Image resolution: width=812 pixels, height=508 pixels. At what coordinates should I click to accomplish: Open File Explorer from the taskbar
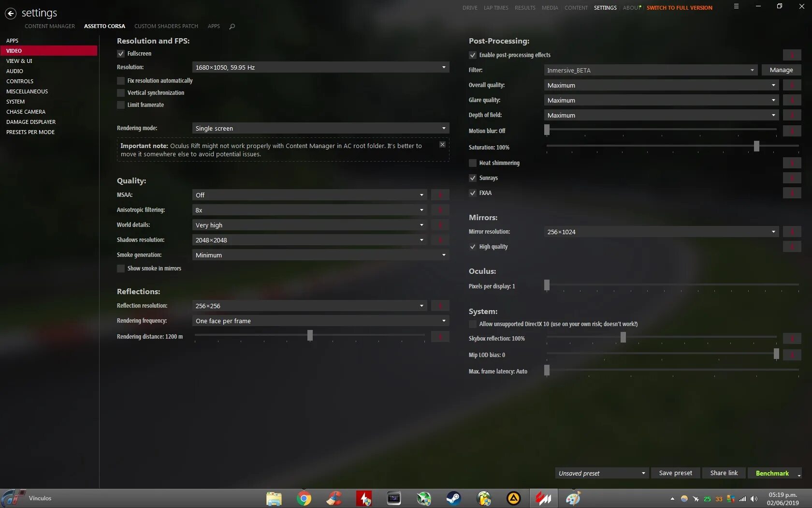(x=274, y=498)
